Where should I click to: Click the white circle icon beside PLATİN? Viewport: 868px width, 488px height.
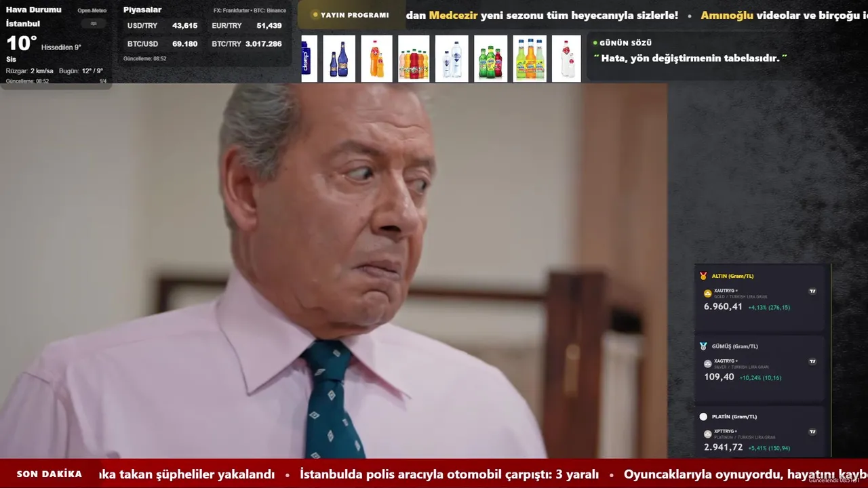(x=703, y=417)
